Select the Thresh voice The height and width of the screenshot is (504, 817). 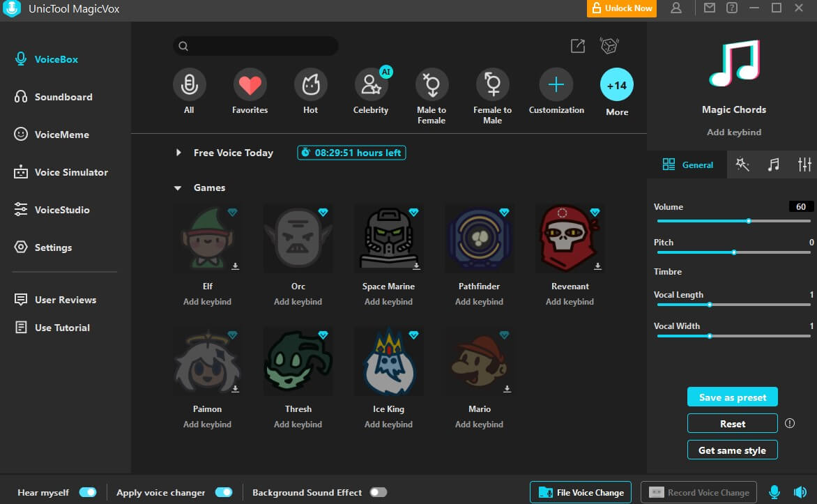coord(298,361)
